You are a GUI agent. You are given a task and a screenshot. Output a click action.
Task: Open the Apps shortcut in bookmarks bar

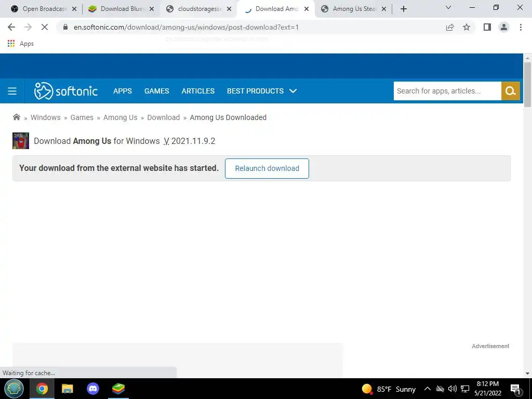tap(21, 44)
